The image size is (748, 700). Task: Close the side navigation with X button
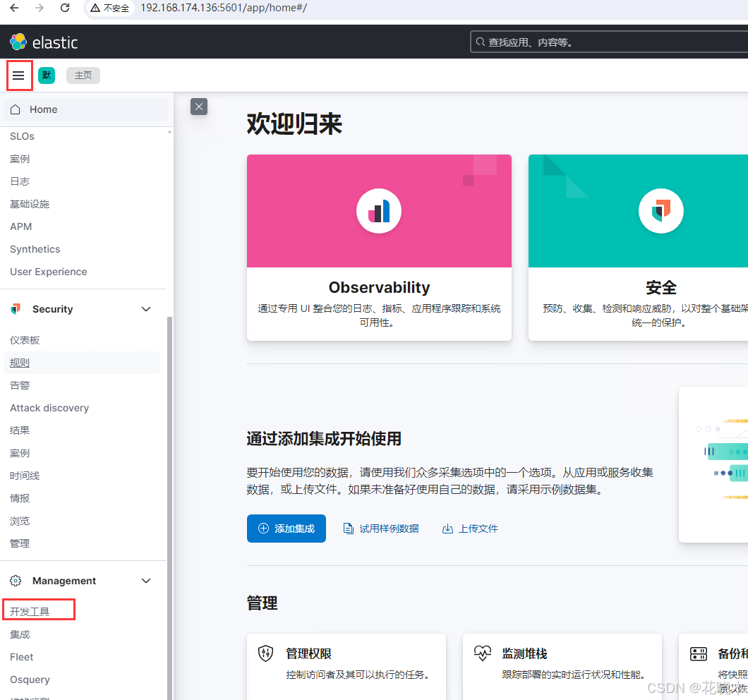click(x=199, y=107)
